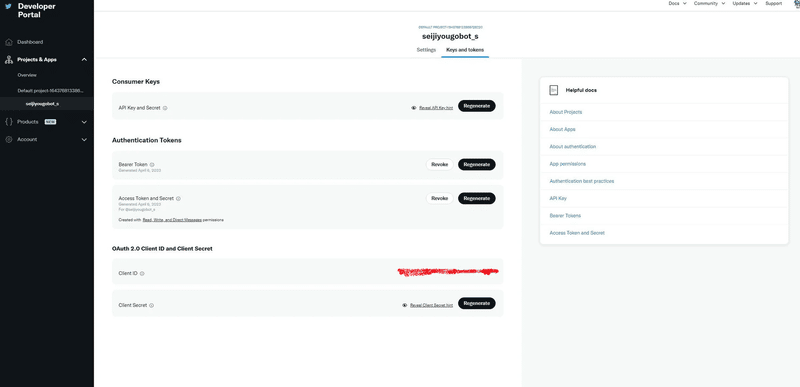
Task: Open Authentication best practices doc
Action: pos(582,181)
